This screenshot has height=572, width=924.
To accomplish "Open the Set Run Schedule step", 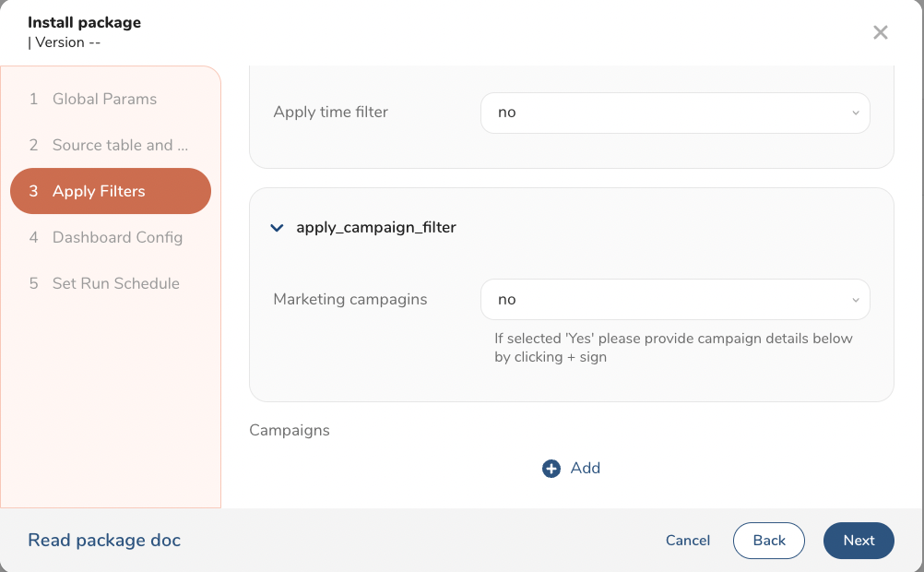I will point(115,283).
